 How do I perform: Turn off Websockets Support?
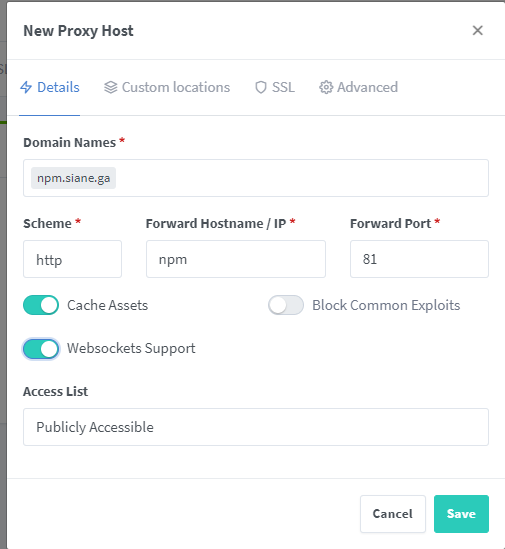coord(41,349)
